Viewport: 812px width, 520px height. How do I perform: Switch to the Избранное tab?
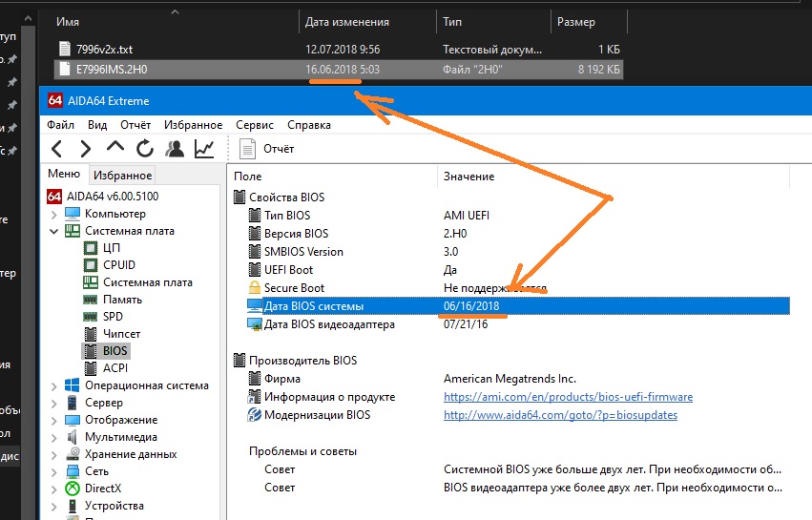click(122, 176)
